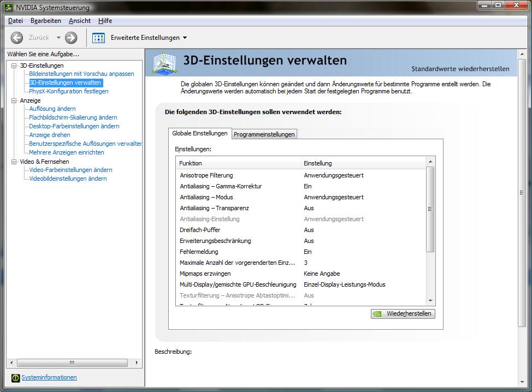The image size is (532, 392).
Task: Select 3D-Einstellungen verwalten in tree
Action: pyautogui.click(x=65, y=82)
